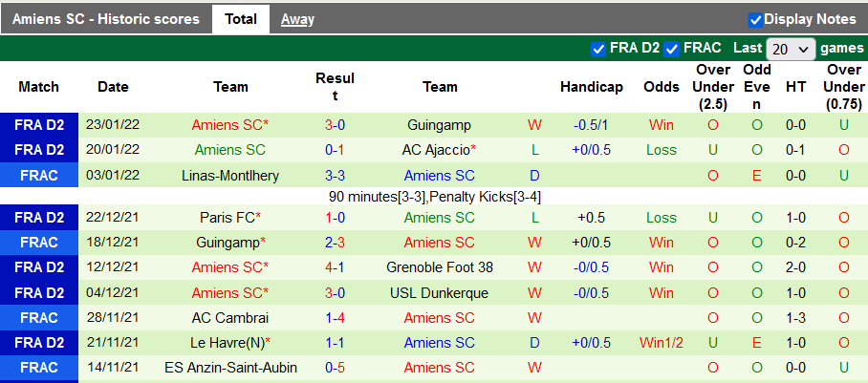Image resolution: width=868 pixels, height=383 pixels.
Task: Open the 4-1 score versus Grenoble
Action: click(x=335, y=267)
